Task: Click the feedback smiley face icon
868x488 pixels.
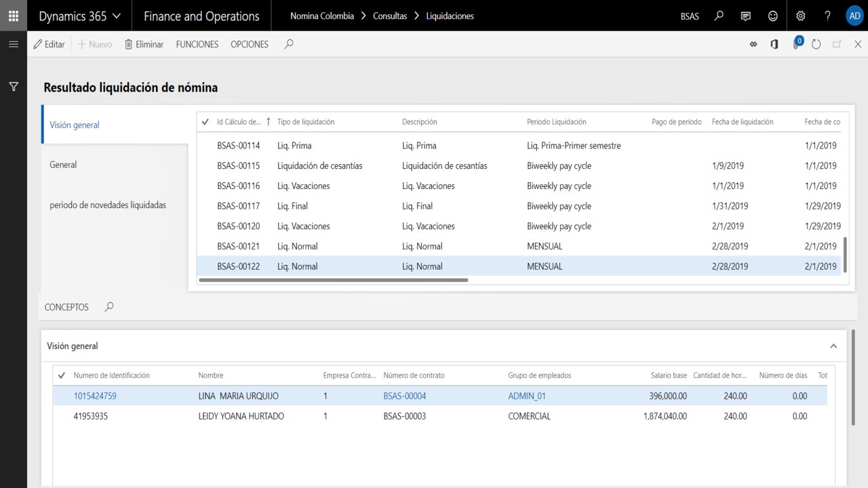Action: pyautogui.click(x=773, y=16)
